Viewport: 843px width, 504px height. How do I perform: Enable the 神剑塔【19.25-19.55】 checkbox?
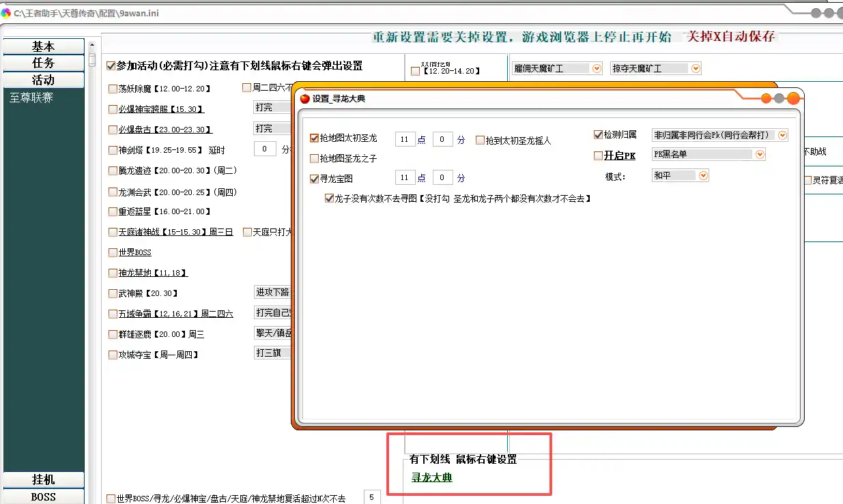(113, 150)
